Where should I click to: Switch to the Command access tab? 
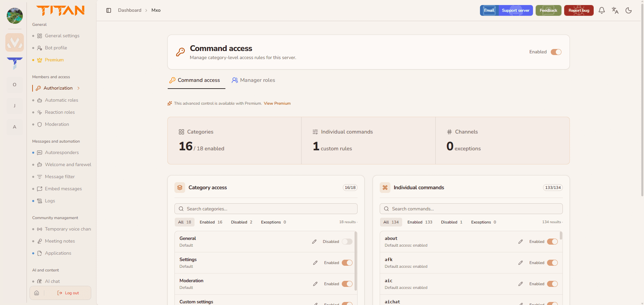click(197, 80)
